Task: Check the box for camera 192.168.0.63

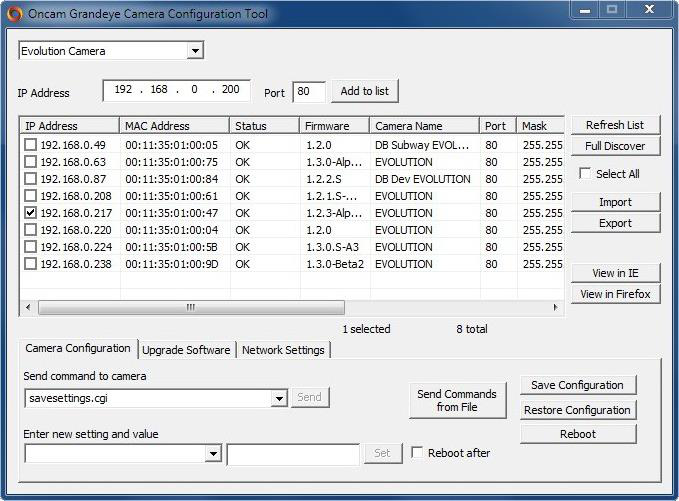Action: (30, 162)
